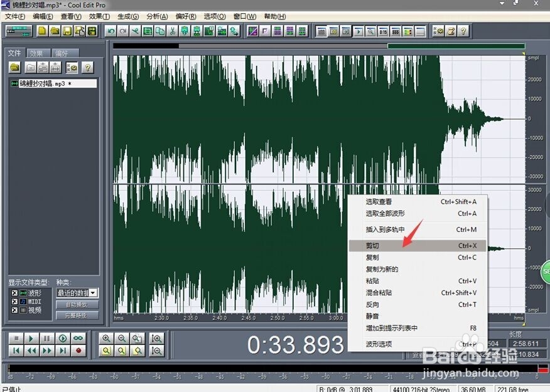Image resolution: width=550 pixels, height=392 pixels.
Task: Click the magnifier zoom window toolbar icon
Action: pyautogui.click(x=371, y=31)
